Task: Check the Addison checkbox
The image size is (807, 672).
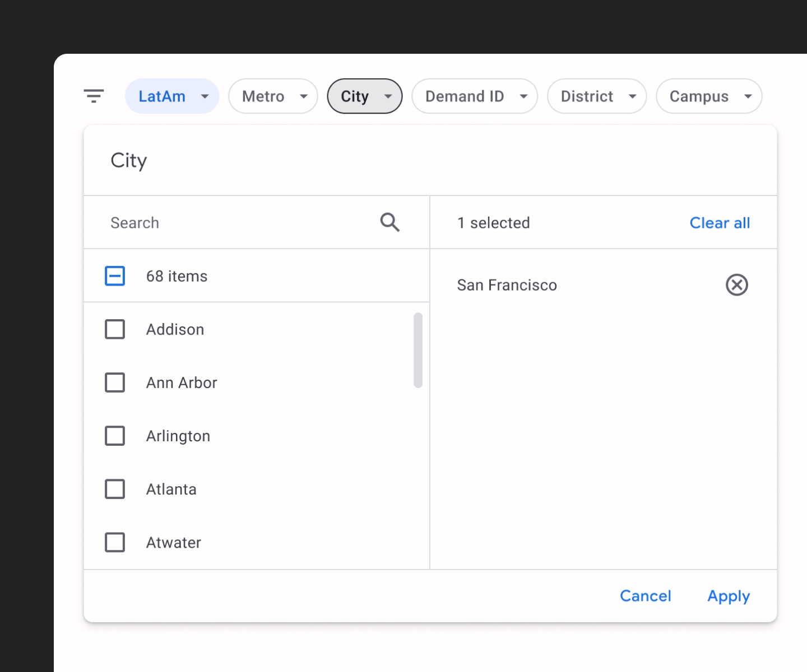Action: point(114,329)
